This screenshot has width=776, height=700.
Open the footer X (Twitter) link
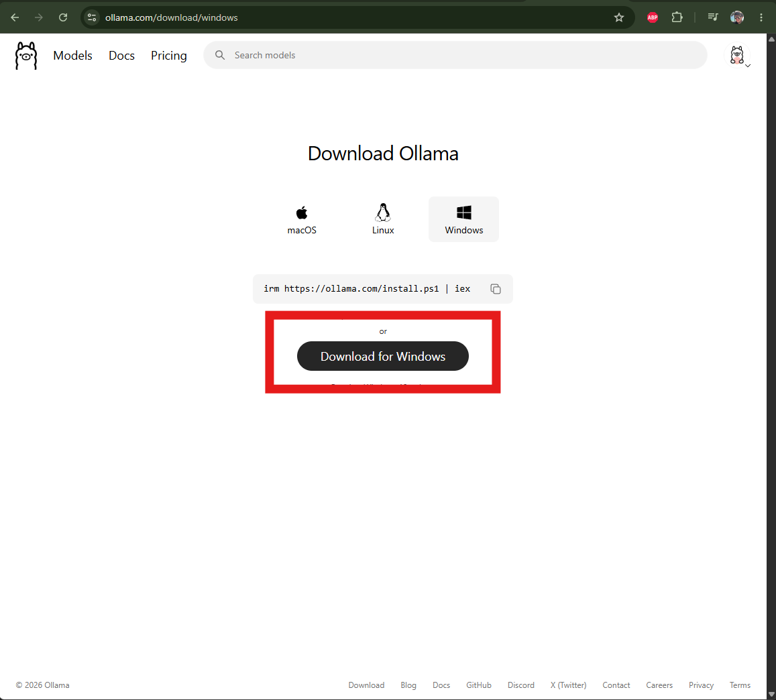[568, 685]
